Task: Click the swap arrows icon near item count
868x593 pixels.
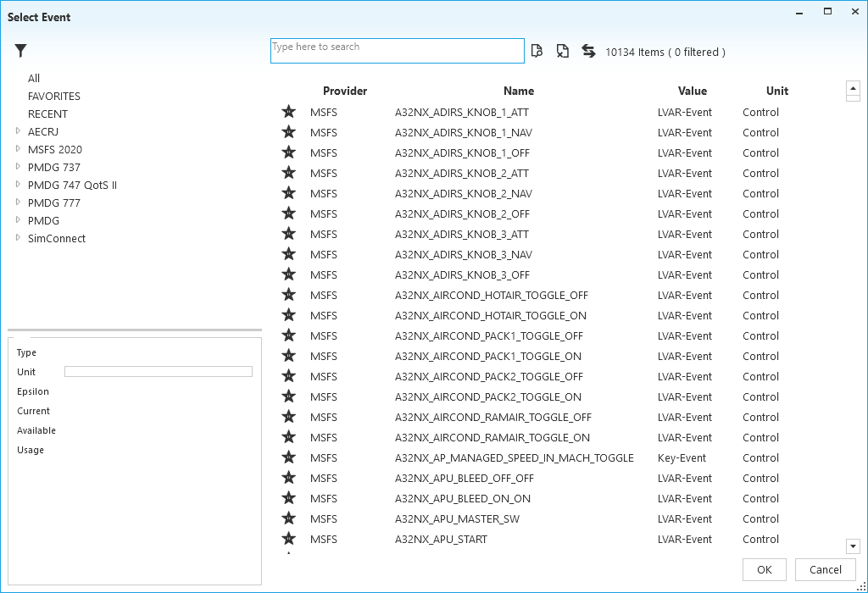Action: [x=588, y=52]
